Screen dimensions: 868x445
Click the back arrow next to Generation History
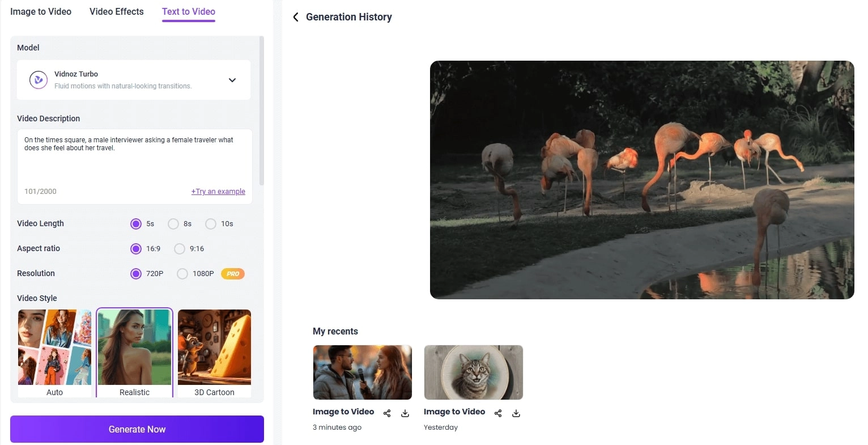pyautogui.click(x=296, y=17)
